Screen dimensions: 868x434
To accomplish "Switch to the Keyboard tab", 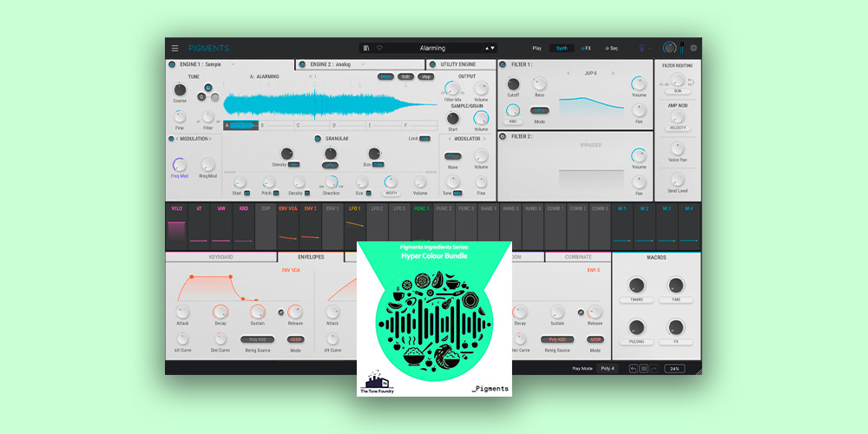I will pyautogui.click(x=220, y=257).
